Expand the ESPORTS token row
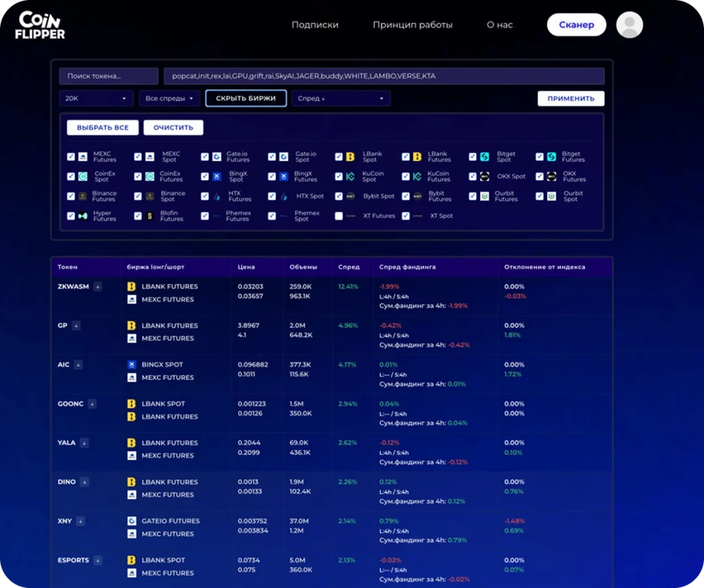704x588 pixels. pos(98,561)
